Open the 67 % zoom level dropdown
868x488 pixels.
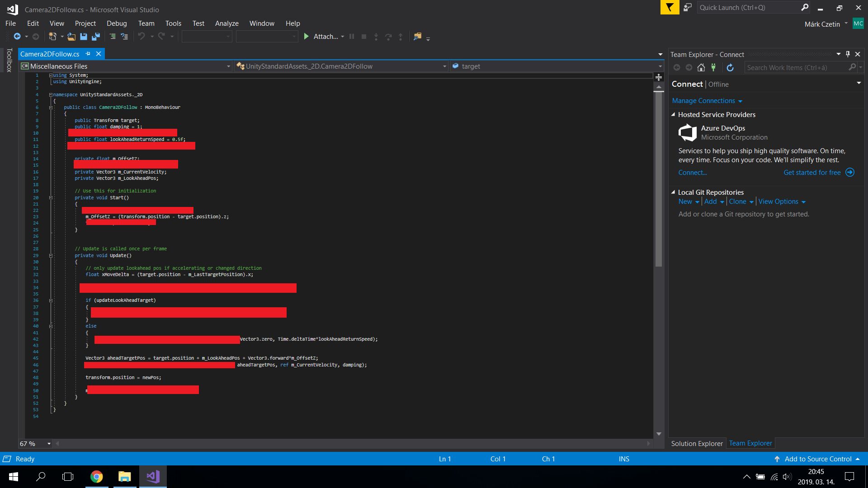(49, 444)
